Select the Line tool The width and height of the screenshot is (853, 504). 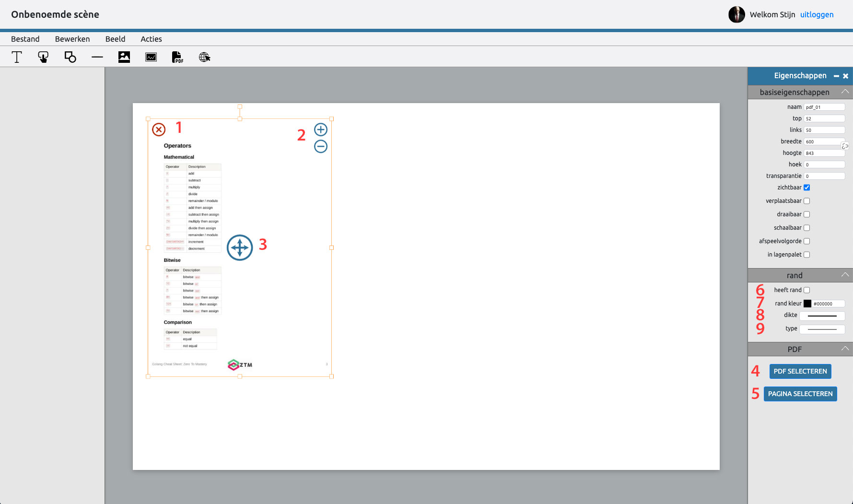click(x=97, y=57)
